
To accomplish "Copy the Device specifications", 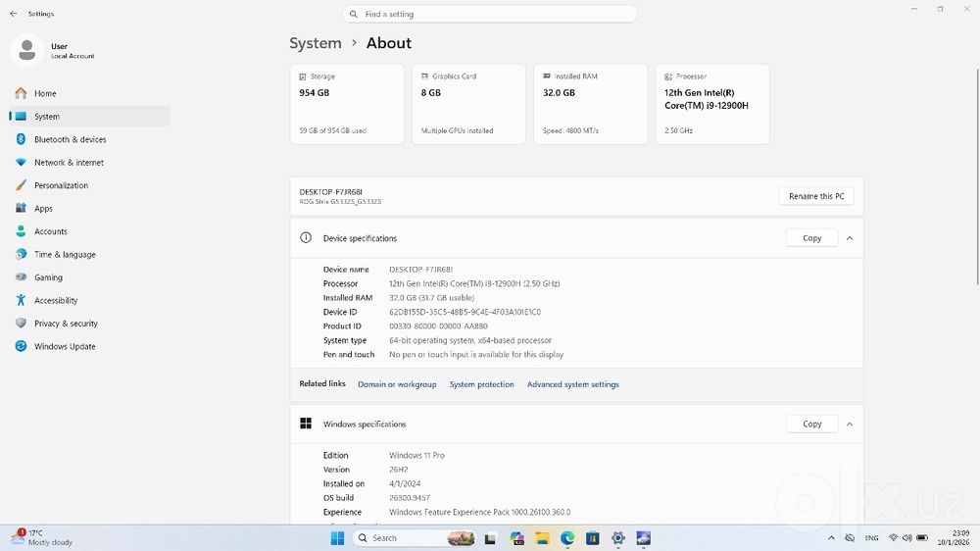I will pos(811,238).
